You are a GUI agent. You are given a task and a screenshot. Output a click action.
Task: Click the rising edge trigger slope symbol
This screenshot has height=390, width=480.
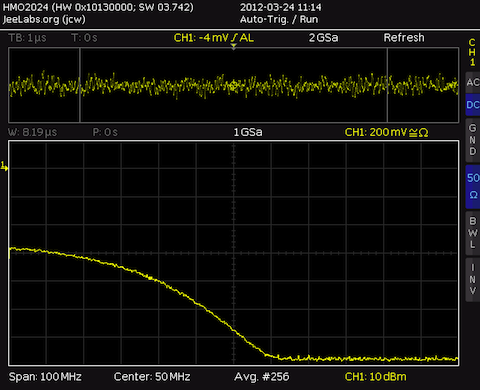point(234,38)
